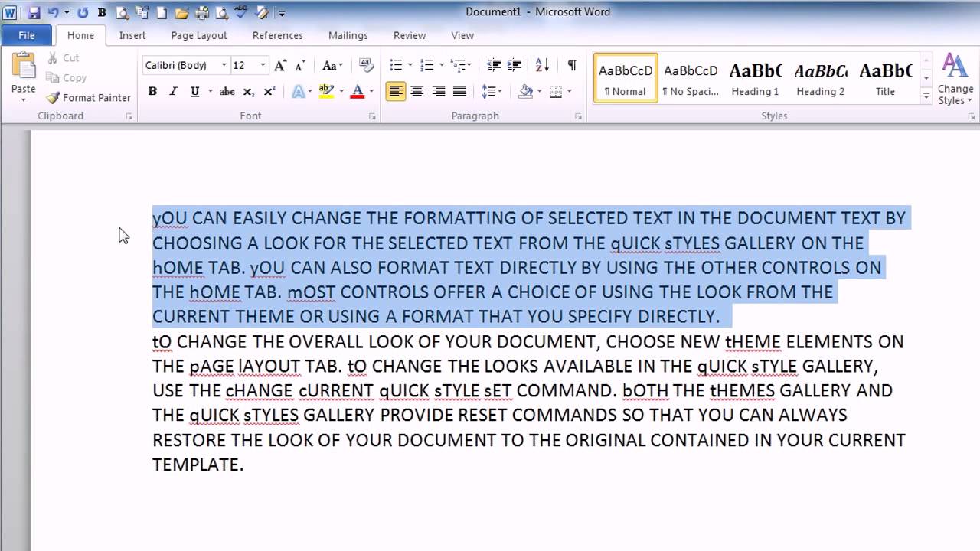Start a numbered list
This screenshot has width=980, height=551.
pyautogui.click(x=427, y=65)
